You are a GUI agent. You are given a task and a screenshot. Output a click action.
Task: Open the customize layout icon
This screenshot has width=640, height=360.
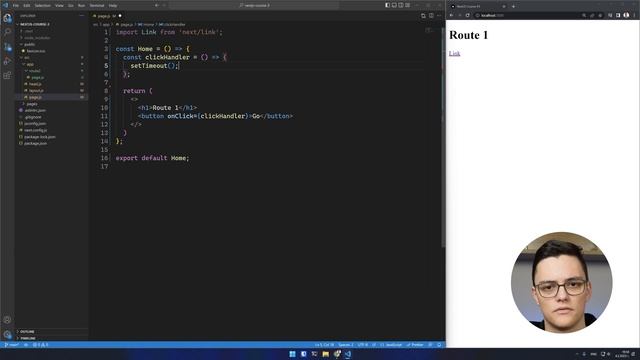coord(407,5)
